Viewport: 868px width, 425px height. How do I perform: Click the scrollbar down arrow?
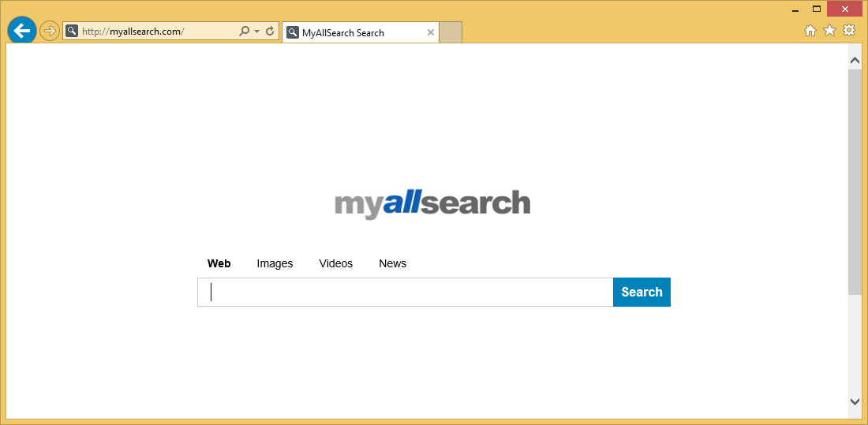pyautogui.click(x=855, y=401)
